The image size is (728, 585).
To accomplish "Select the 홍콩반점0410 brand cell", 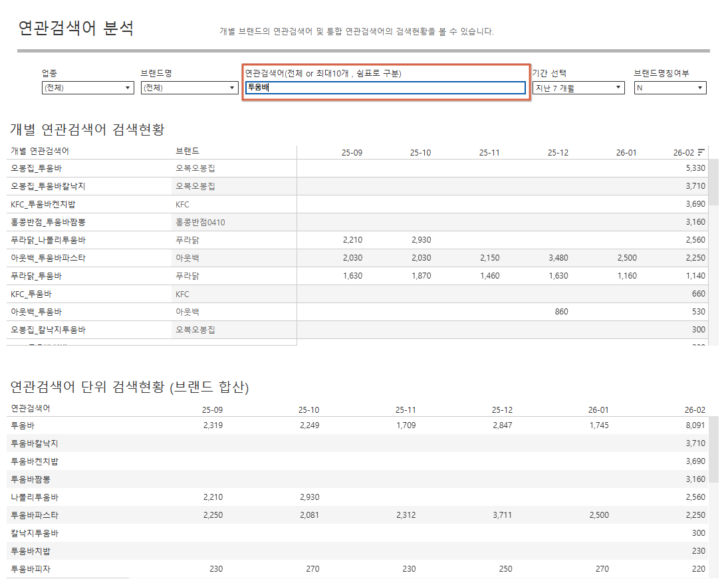I will (x=200, y=222).
